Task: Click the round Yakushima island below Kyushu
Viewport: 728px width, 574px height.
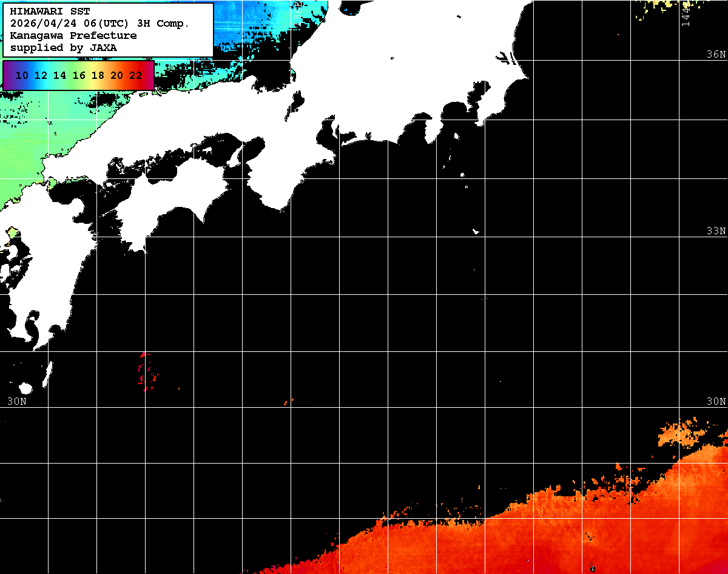Action: [25, 388]
